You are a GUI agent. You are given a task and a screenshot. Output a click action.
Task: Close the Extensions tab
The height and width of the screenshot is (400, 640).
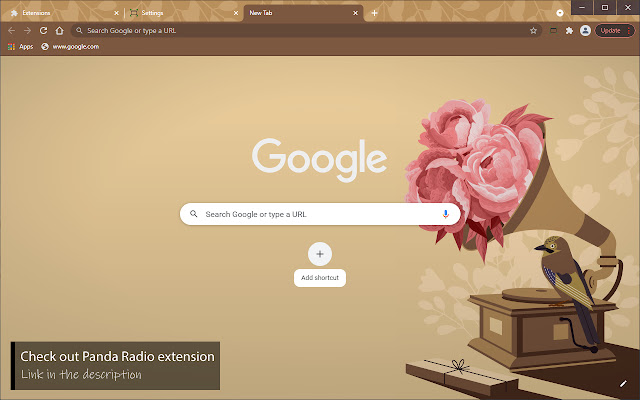(x=116, y=13)
